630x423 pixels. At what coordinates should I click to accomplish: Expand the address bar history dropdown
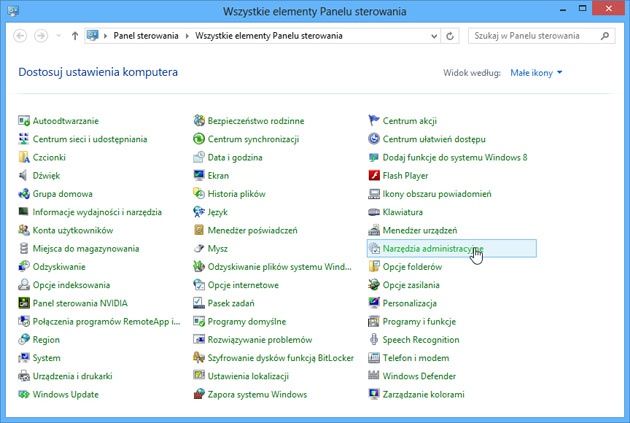coord(434,36)
